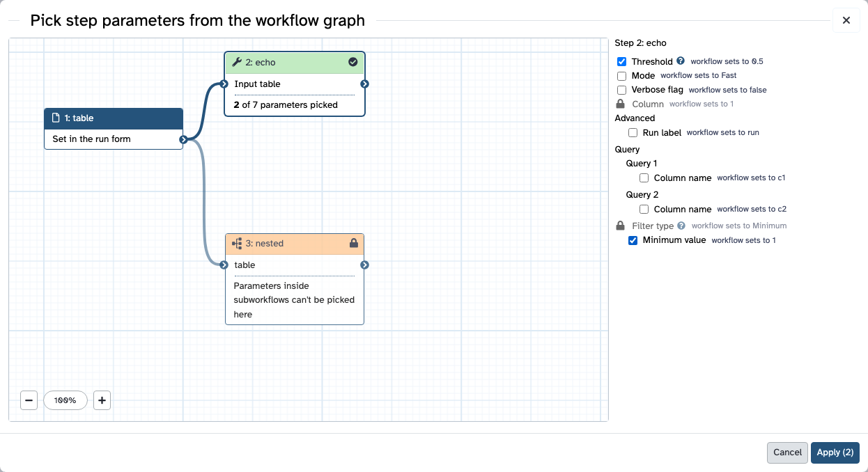
Task: Click the subworkflows can't be picked message
Action: 294,300
